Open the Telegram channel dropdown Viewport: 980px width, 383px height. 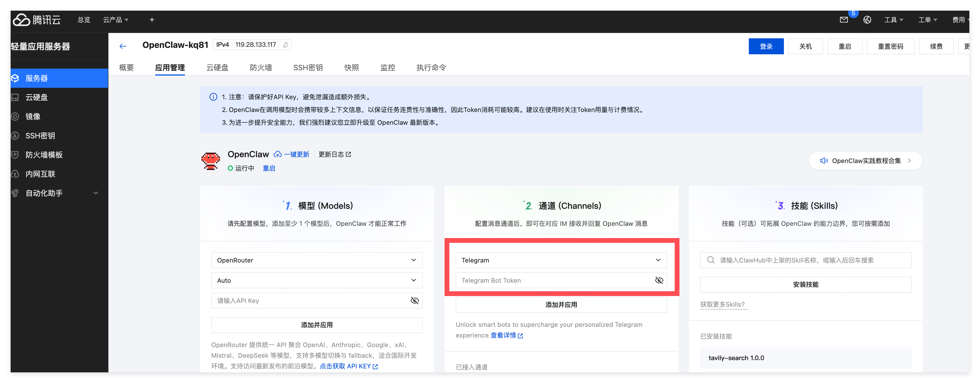coord(561,260)
